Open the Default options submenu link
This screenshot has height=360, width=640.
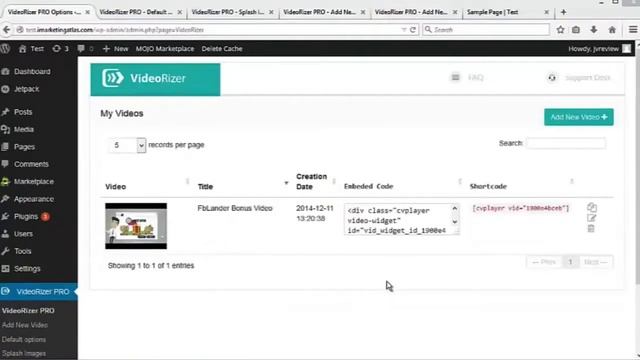click(x=24, y=340)
